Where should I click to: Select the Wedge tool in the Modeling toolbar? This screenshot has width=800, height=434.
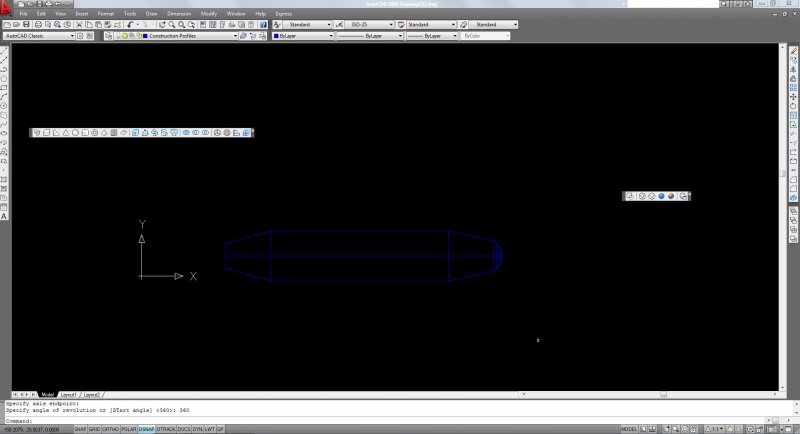(x=56, y=133)
